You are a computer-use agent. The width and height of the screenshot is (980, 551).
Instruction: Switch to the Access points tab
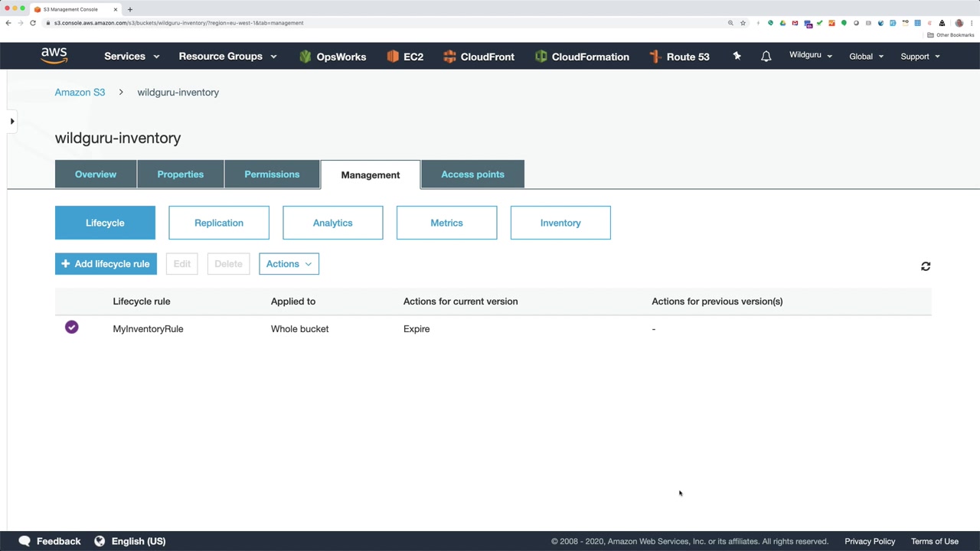472,174
